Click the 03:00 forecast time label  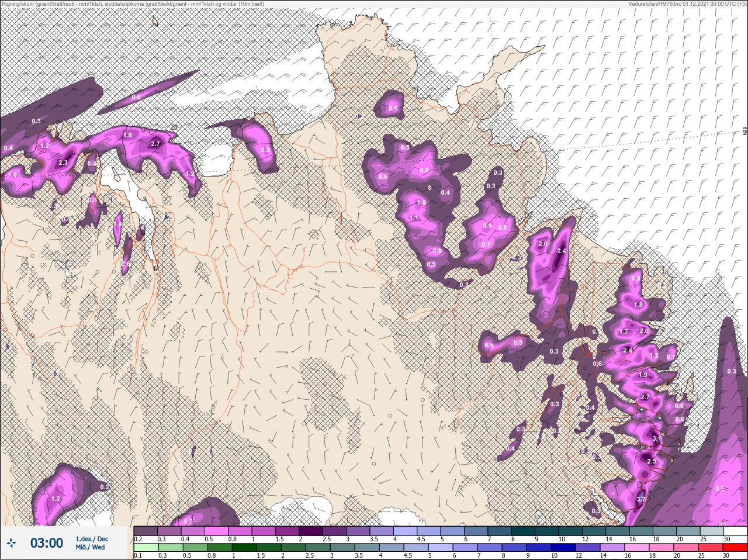pos(47,543)
